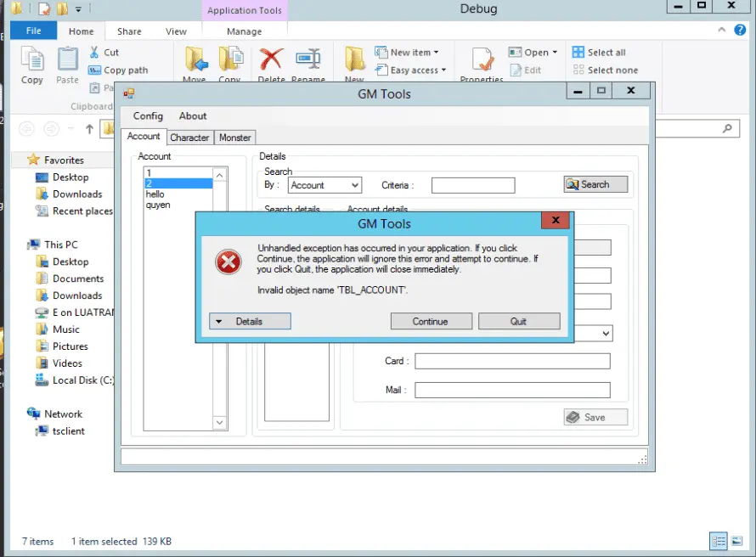Click the red Delete X icon
The width and height of the screenshot is (756, 557).
272,59
